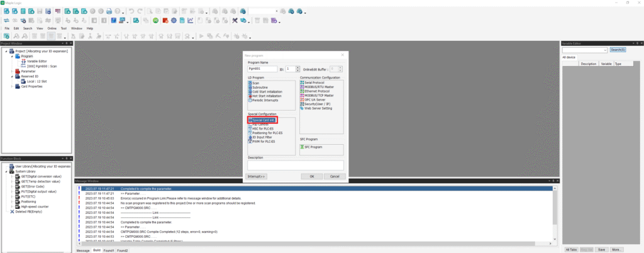The height and width of the screenshot is (253, 644).
Task: Select Local : 12 Slot item
Action: [x=34, y=81]
